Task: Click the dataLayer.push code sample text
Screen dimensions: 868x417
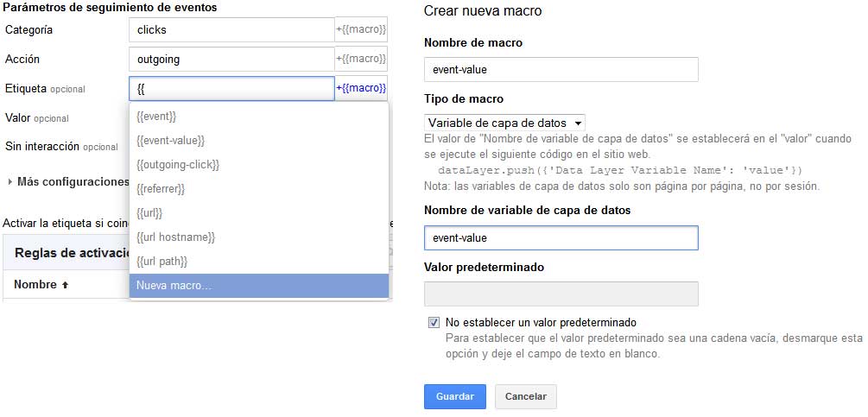Action: pos(620,170)
